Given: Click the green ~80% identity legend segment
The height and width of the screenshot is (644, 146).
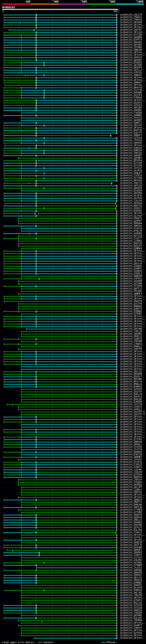Looking at the screenshot, I should click(x=101, y=4).
